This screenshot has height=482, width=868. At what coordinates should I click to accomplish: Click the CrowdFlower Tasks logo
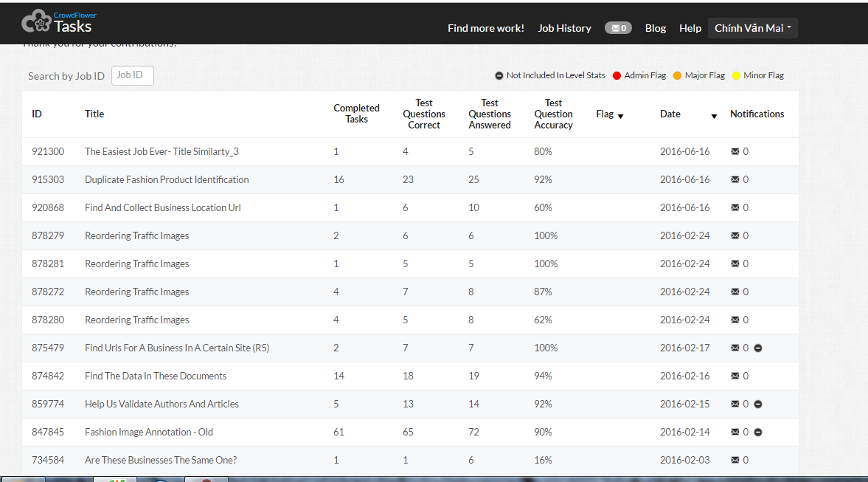58,23
